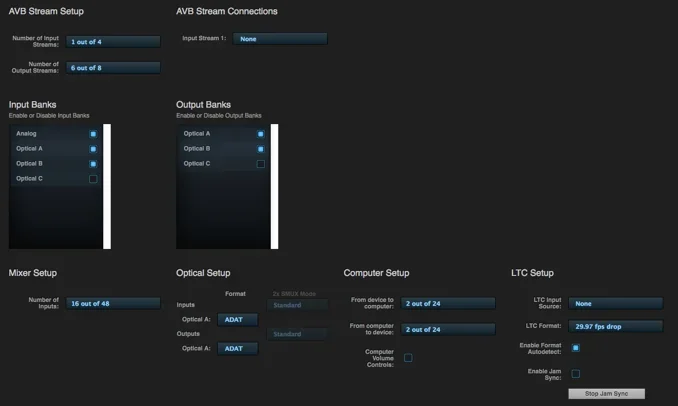
Task: Open the From device to computer dropdown
Action: click(x=448, y=303)
